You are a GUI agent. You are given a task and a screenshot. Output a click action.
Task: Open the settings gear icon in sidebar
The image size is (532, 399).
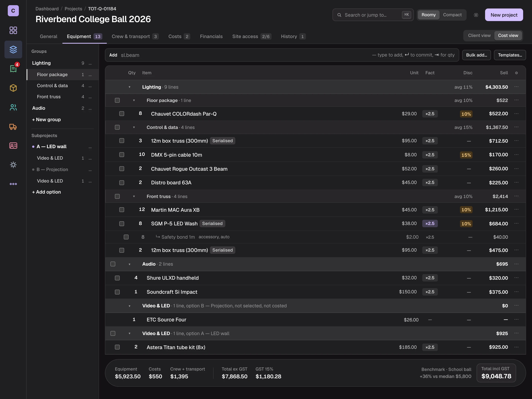click(x=13, y=165)
